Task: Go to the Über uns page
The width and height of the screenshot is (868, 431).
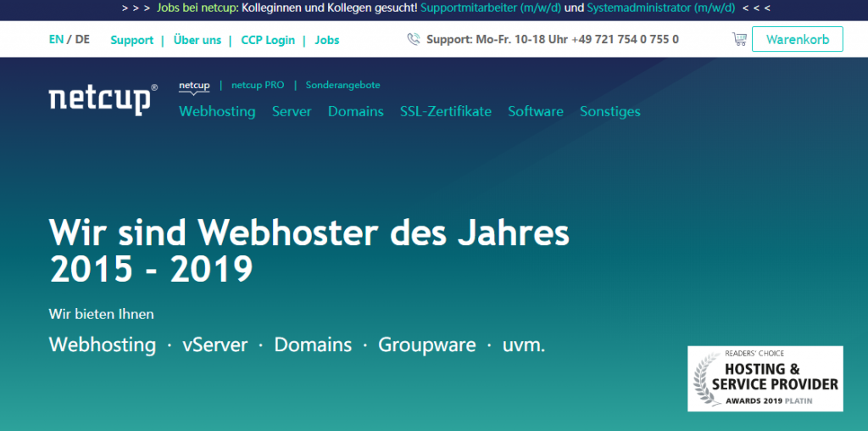Action: coord(198,40)
